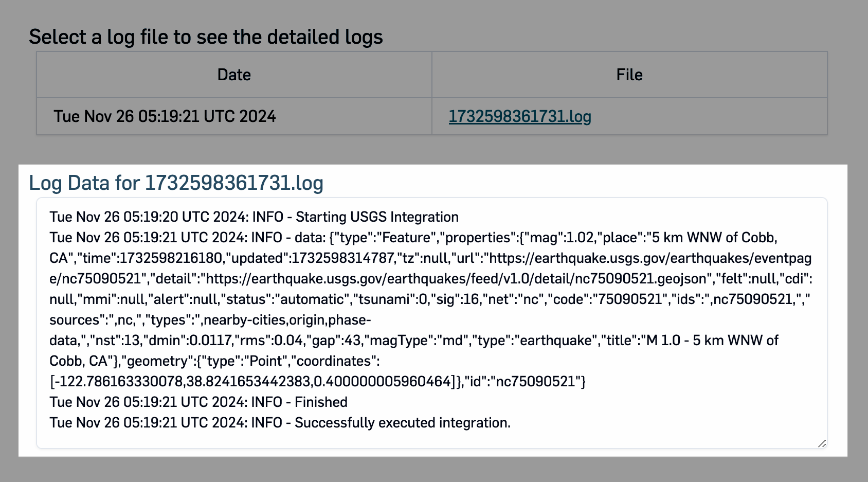Click the File column header
The width and height of the screenshot is (868, 482).
click(629, 75)
